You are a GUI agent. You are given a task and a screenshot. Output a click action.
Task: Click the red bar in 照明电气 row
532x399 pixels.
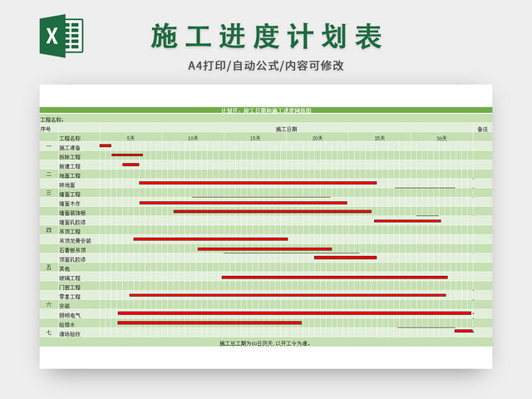pyautogui.click(x=294, y=313)
